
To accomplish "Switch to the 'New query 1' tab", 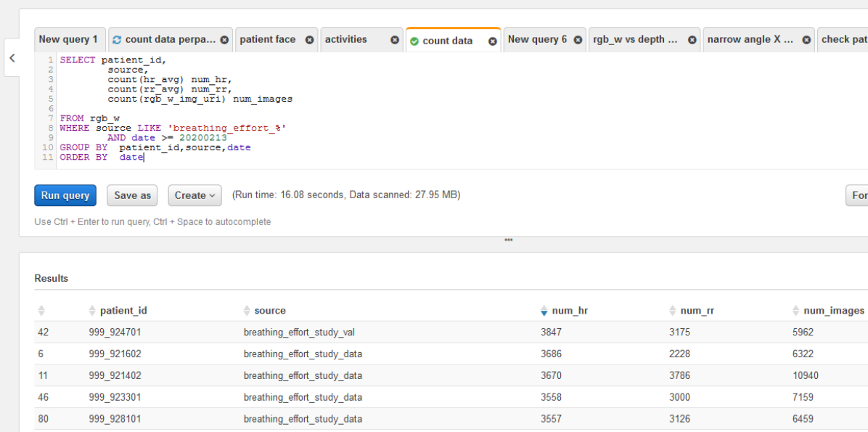I will (x=68, y=40).
